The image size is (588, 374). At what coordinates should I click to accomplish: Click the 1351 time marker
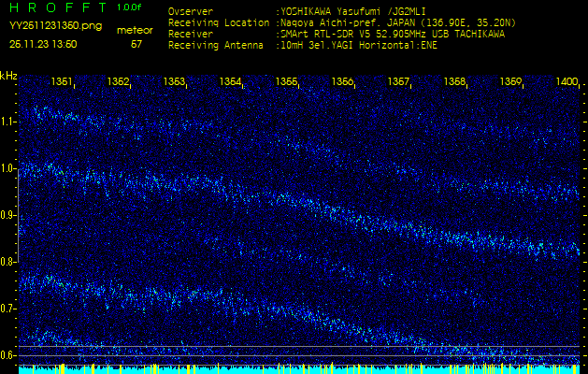[63, 82]
